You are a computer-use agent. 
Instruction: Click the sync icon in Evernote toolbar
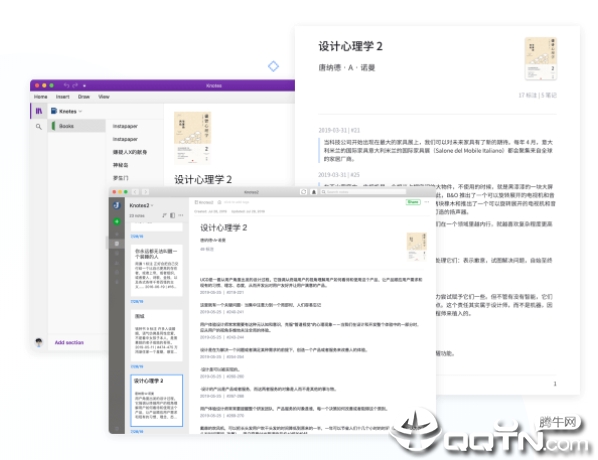point(304,192)
